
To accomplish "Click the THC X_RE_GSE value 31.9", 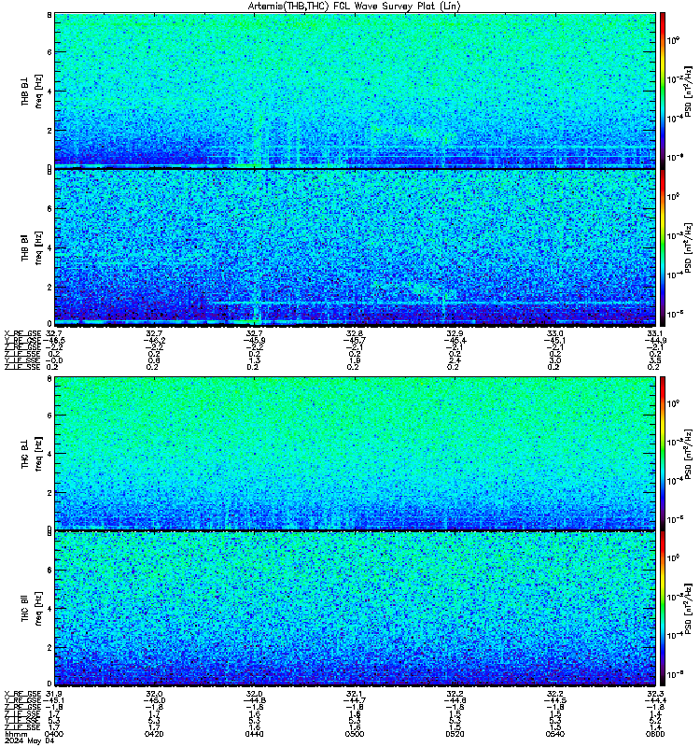I will click(54, 694).
